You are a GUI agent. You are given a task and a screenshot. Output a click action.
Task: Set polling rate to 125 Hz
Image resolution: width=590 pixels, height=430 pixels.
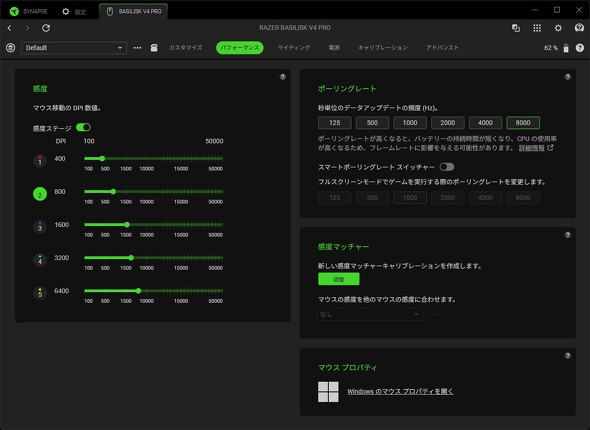coord(335,123)
